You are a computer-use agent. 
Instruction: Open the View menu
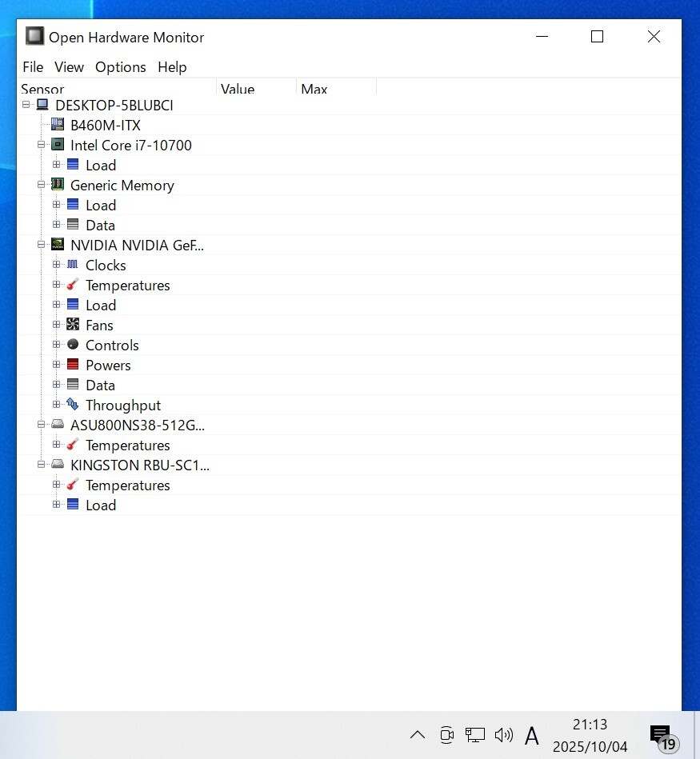click(x=69, y=67)
